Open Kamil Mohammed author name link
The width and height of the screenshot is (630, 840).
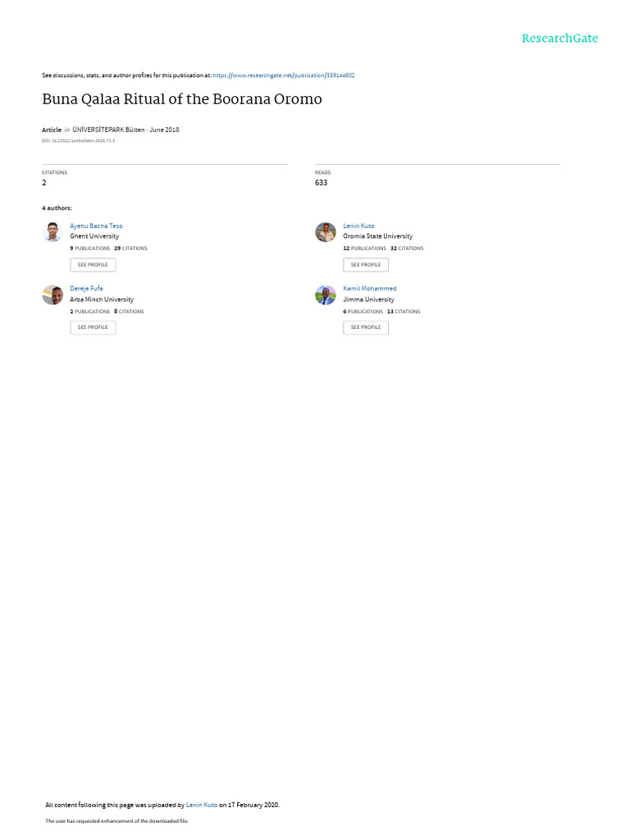tap(370, 288)
